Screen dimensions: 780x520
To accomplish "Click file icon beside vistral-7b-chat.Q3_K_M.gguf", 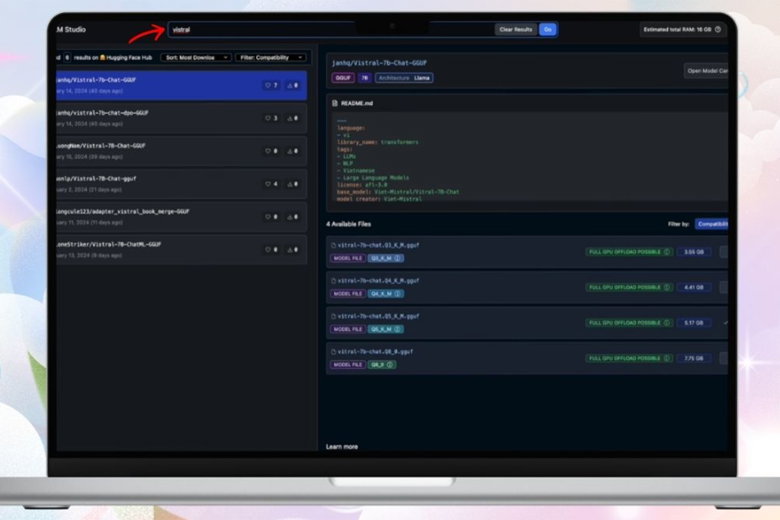I will (333, 245).
